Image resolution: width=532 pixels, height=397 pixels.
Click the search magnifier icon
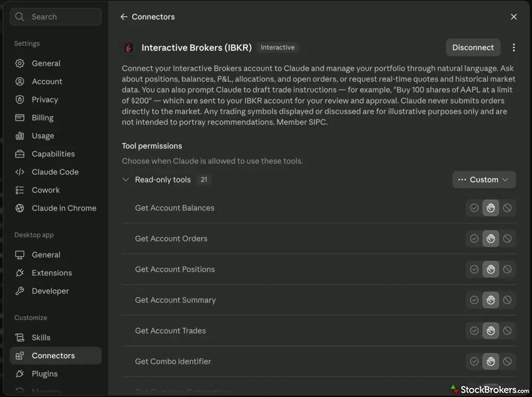20,16
